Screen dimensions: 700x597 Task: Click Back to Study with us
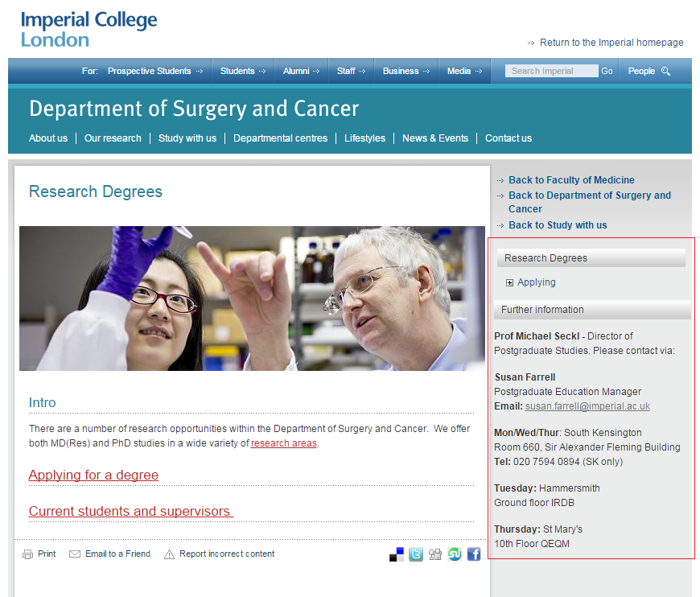(x=558, y=225)
